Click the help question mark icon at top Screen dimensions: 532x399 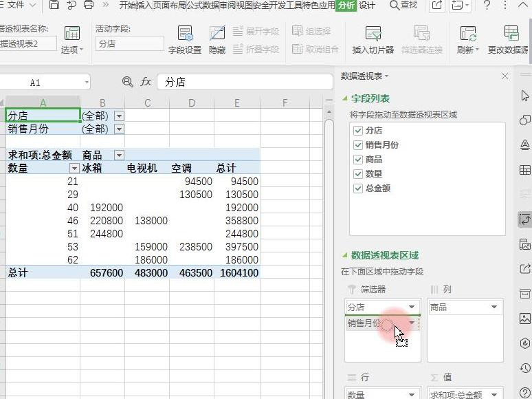tap(487, 6)
